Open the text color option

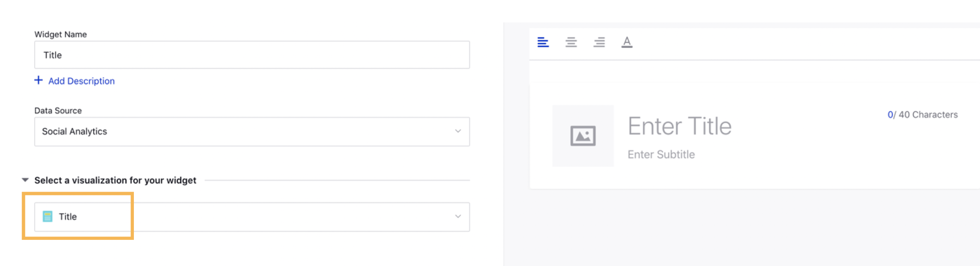pyautogui.click(x=626, y=42)
